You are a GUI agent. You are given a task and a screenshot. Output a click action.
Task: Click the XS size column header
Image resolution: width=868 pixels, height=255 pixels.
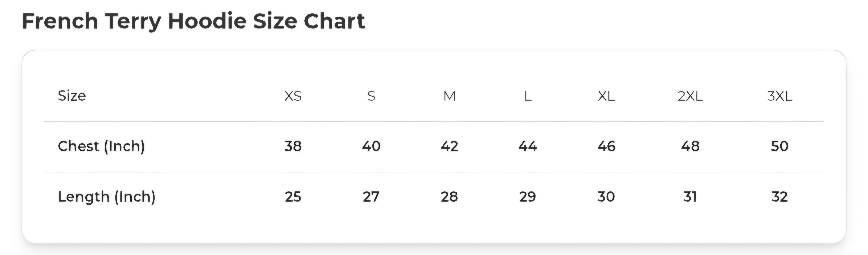[x=293, y=97]
